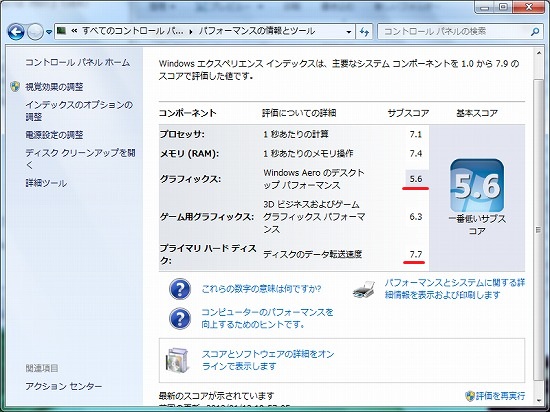Click the グラフィックス subscore 5.6
The width and height of the screenshot is (550, 412).
416,179
